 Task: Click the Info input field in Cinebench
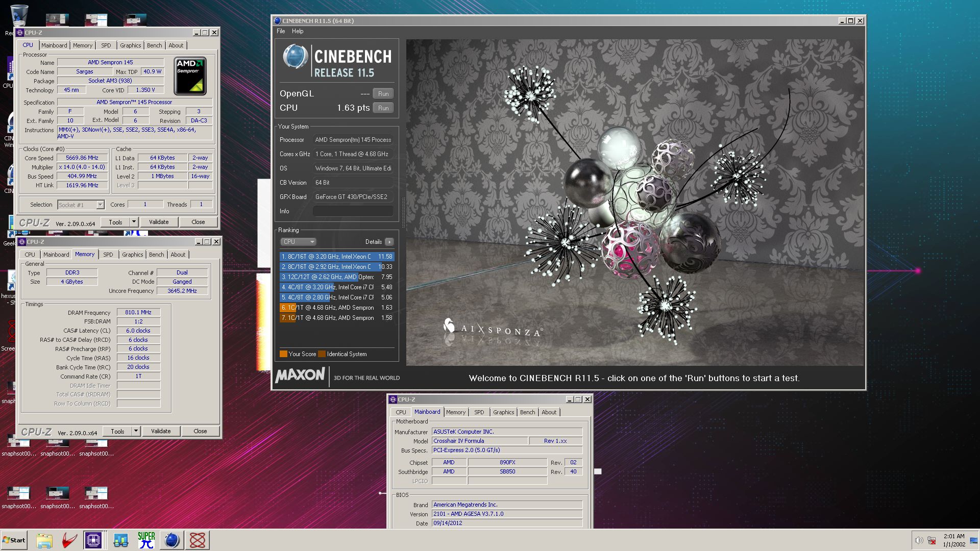click(353, 211)
